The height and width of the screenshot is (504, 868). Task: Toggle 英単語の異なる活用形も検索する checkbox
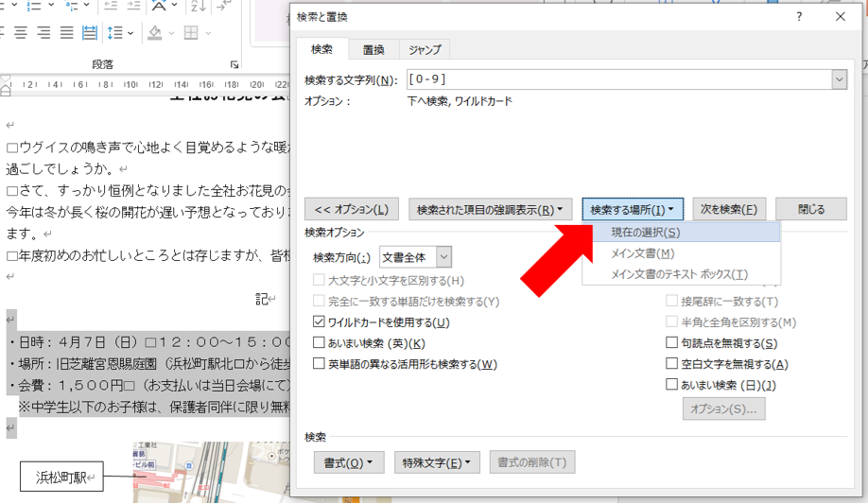coord(319,364)
